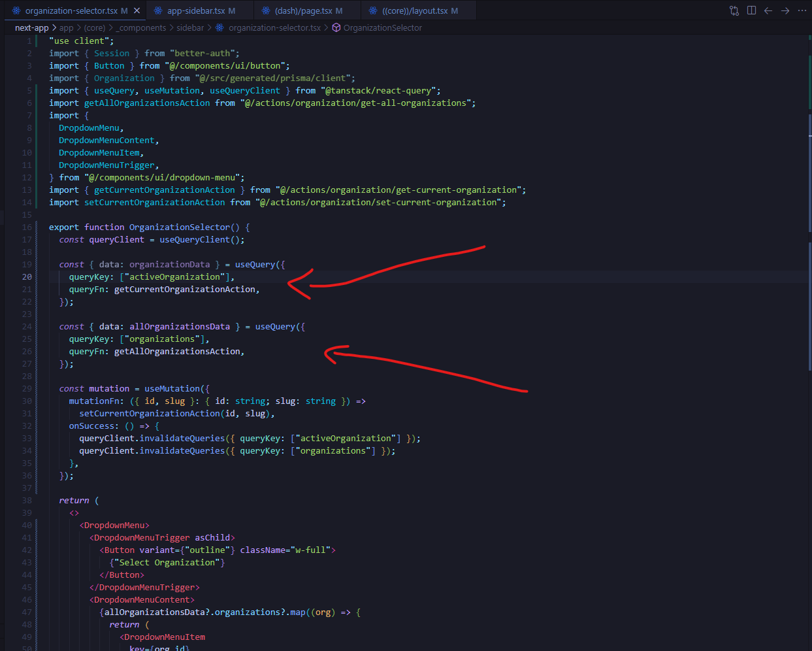Click DropdownMenuContent in import list on line 9
Screen dimensions: 812x651
point(107,140)
